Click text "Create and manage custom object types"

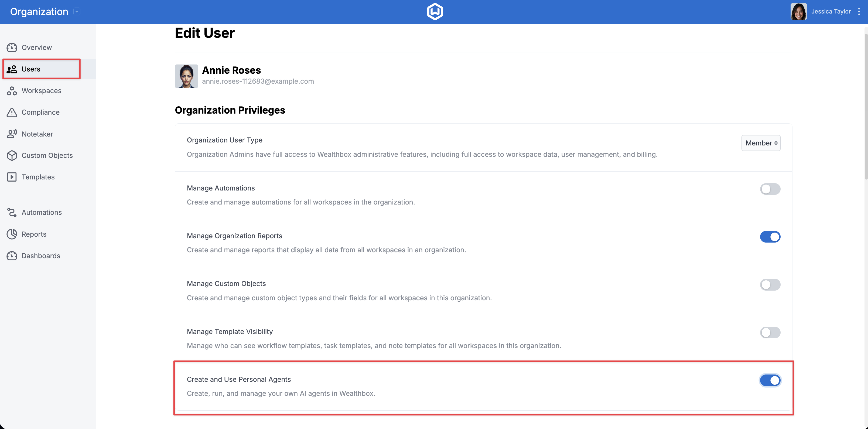[x=339, y=298]
